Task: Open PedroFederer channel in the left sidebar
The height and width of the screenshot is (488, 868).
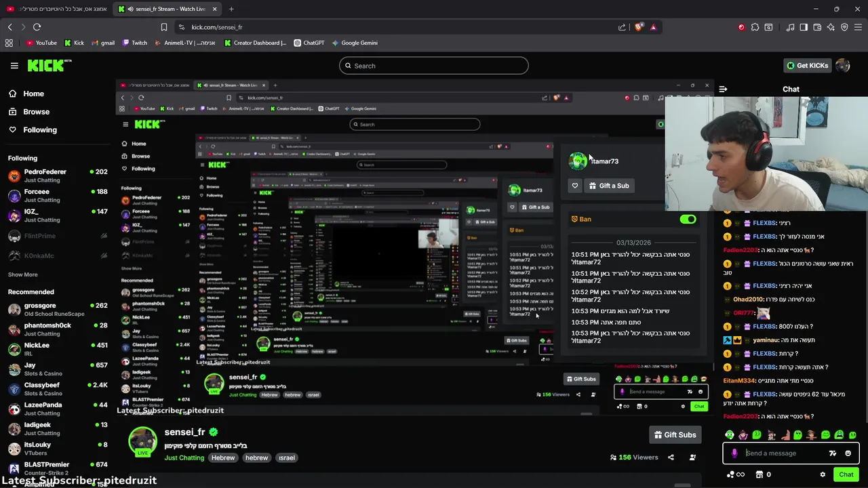Action: pos(58,176)
